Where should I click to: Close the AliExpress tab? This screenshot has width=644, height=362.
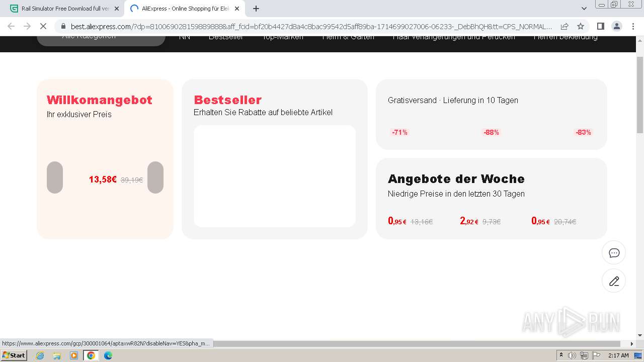click(x=237, y=9)
